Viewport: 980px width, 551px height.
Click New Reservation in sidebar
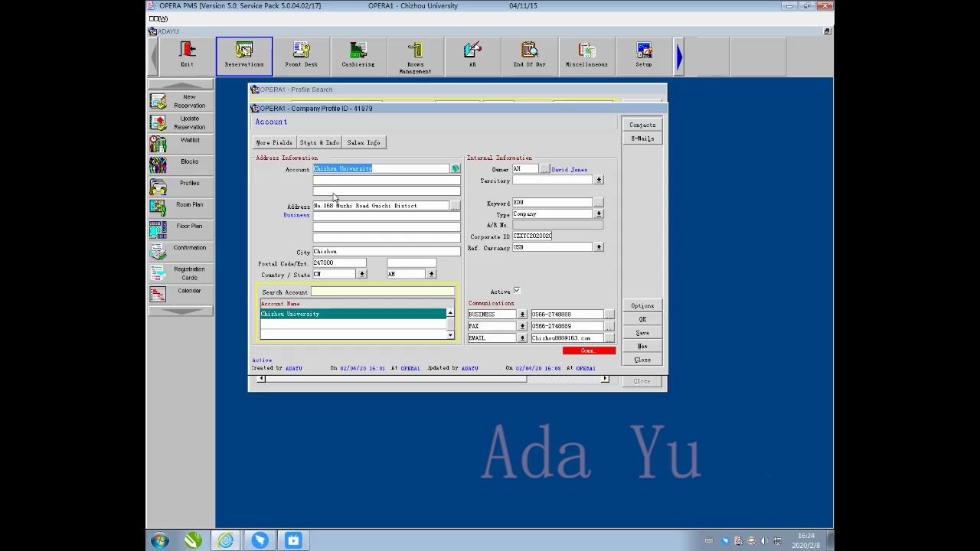[181, 101]
